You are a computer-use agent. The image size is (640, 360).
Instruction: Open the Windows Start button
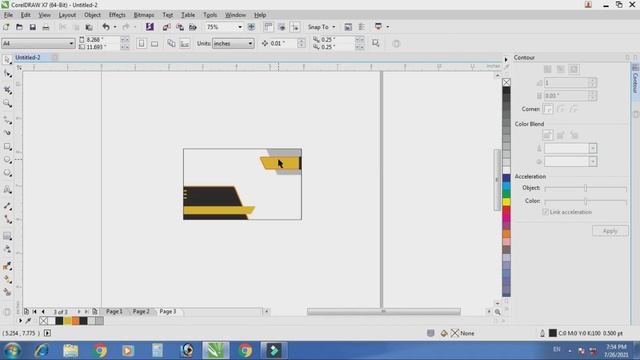tap(12, 351)
